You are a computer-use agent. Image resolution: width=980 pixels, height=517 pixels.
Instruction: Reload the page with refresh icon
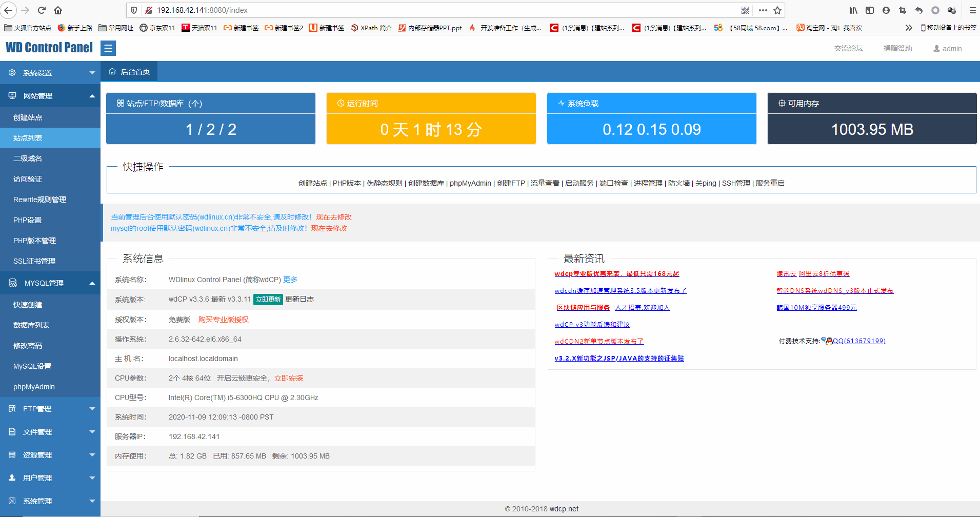point(42,10)
